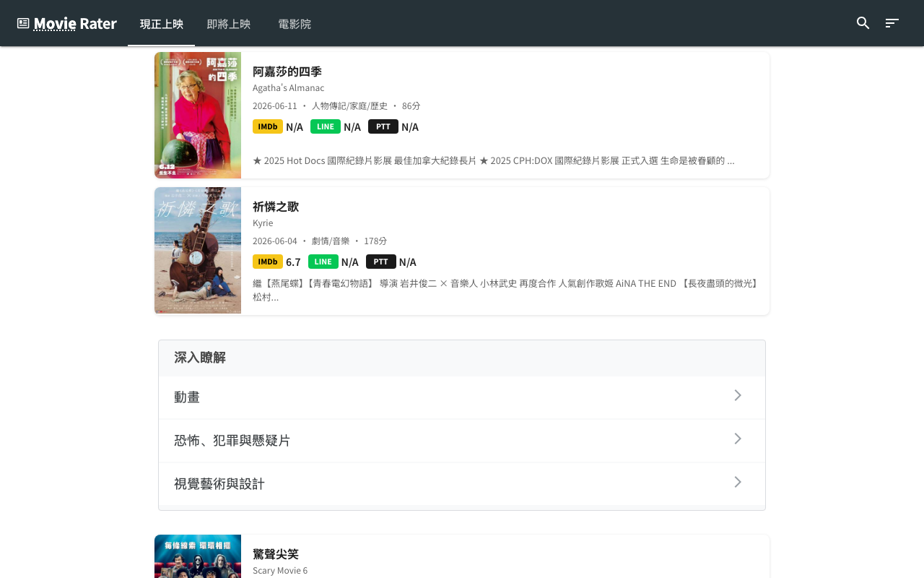Click LINE badge for Kyrie

tap(323, 262)
